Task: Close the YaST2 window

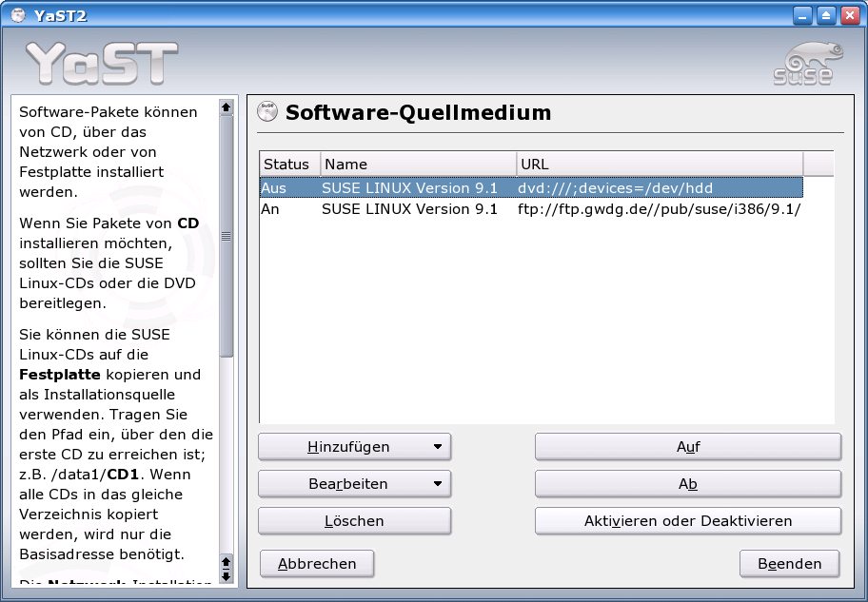Action: [x=850, y=15]
